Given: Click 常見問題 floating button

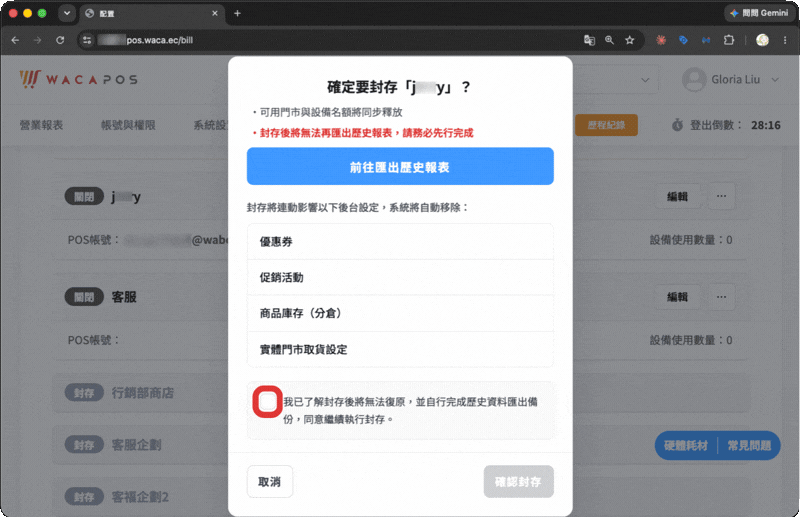Looking at the screenshot, I should click(x=749, y=446).
